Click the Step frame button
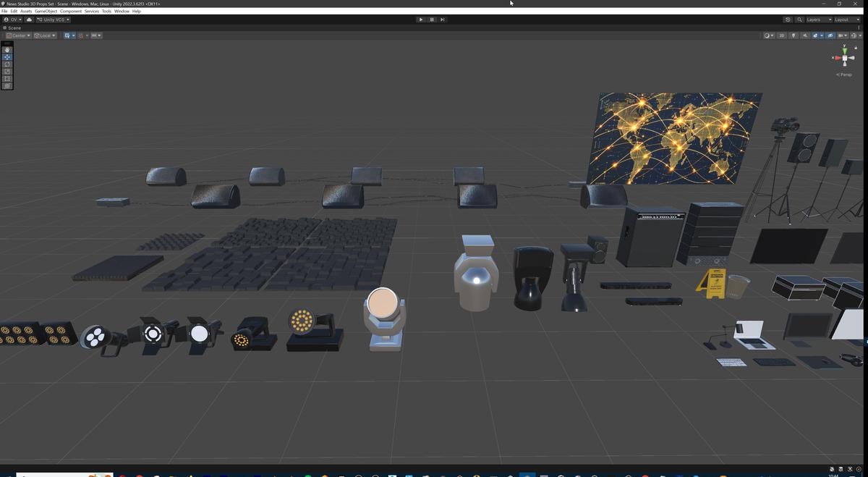 coord(443,20)
